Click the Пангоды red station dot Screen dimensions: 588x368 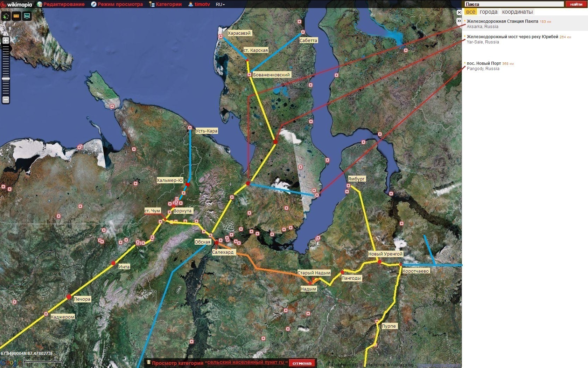click(x=342, y=272)
